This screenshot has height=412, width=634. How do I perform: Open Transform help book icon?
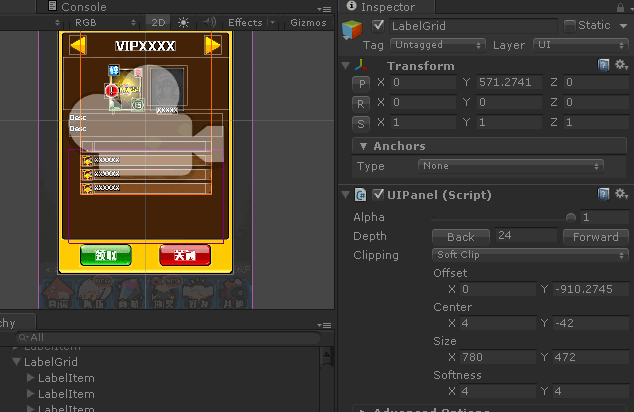[x=604, y=65]
